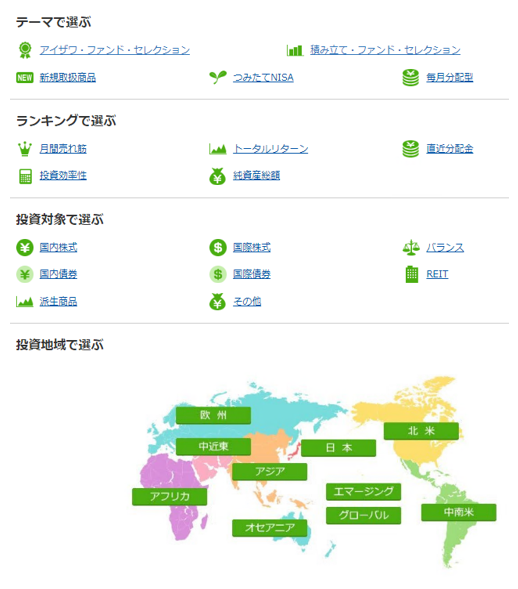The image size is (518, 589).
Task: Click the yen money bag icon beside 純資産総額
Action: click(x=217, y=176)
